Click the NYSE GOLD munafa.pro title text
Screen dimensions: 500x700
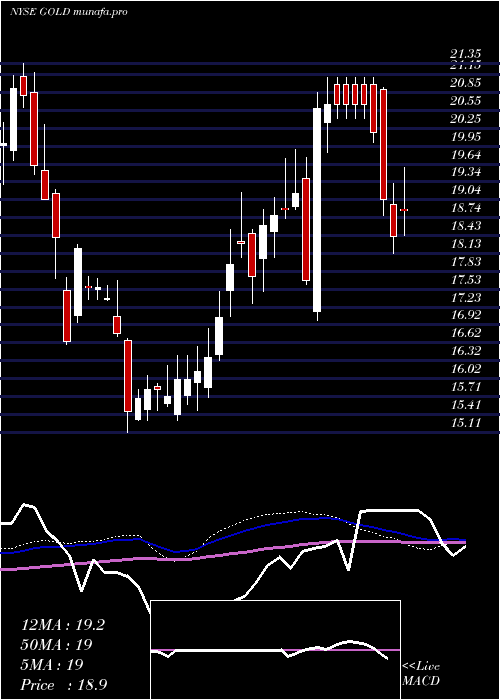coord(68,12)
